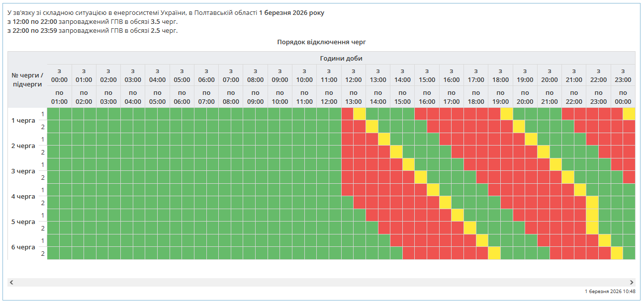This screenshot has width=644, height=303.
Task: Click the '№ черги / підчерги' header cell
Action: pos(27,79)
